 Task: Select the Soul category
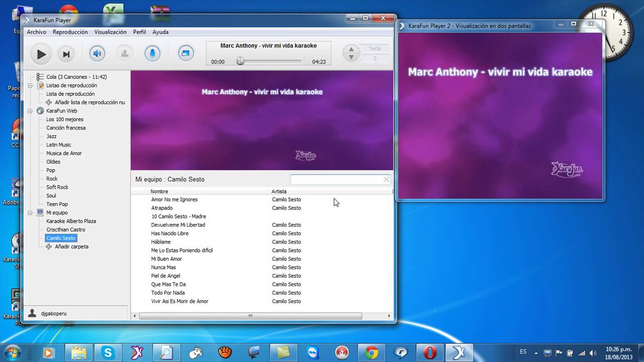coord(51,196)
